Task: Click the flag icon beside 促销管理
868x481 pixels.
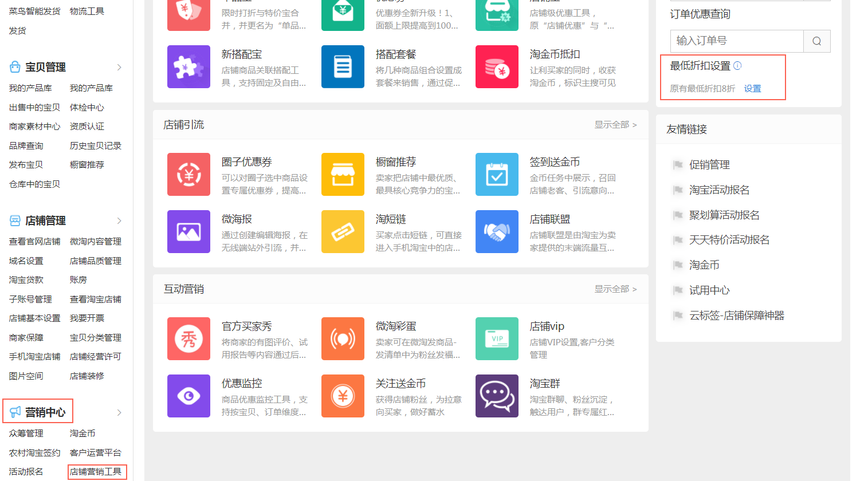Action: (x=678, y=165)
